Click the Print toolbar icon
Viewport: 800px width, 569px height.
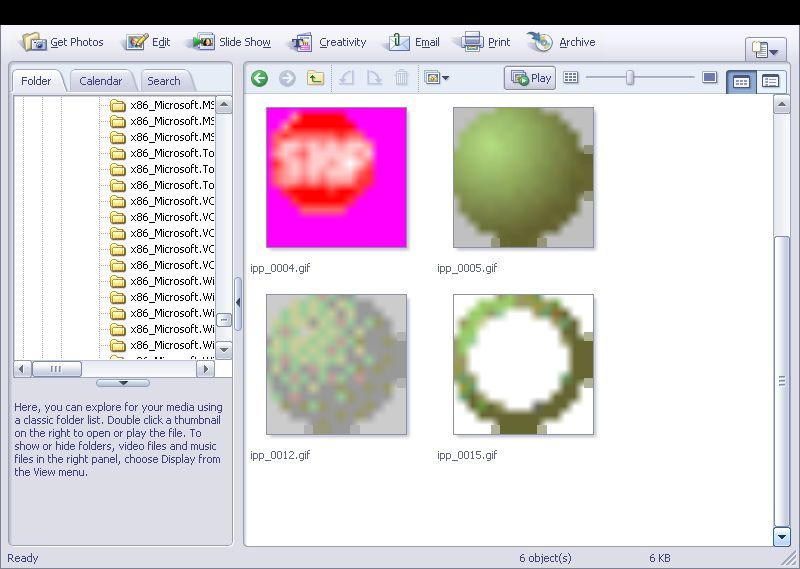(472, 42)
